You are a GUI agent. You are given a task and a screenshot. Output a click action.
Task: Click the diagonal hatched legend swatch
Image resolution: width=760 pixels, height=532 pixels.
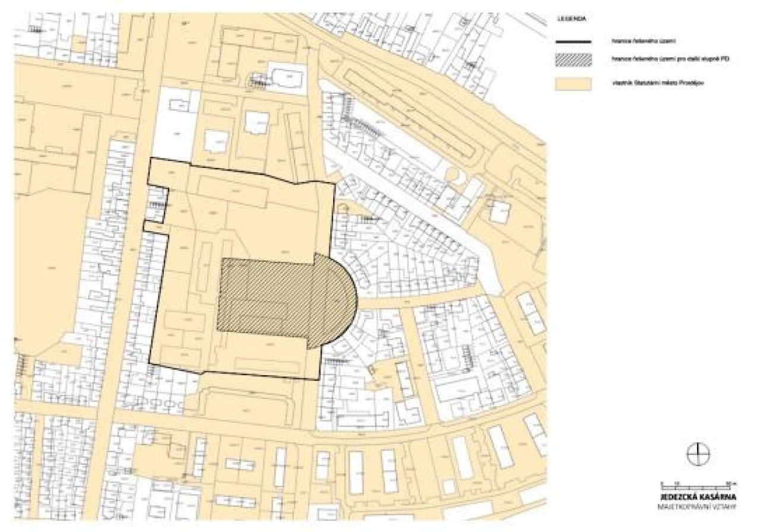574,60
